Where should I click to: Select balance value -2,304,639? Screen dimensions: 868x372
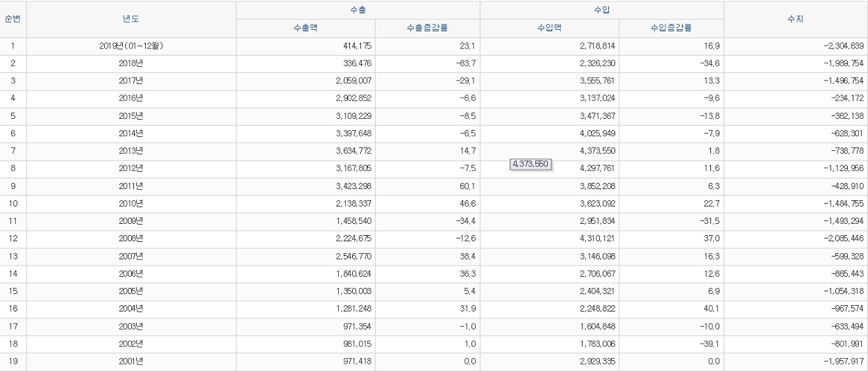point(844,46)
